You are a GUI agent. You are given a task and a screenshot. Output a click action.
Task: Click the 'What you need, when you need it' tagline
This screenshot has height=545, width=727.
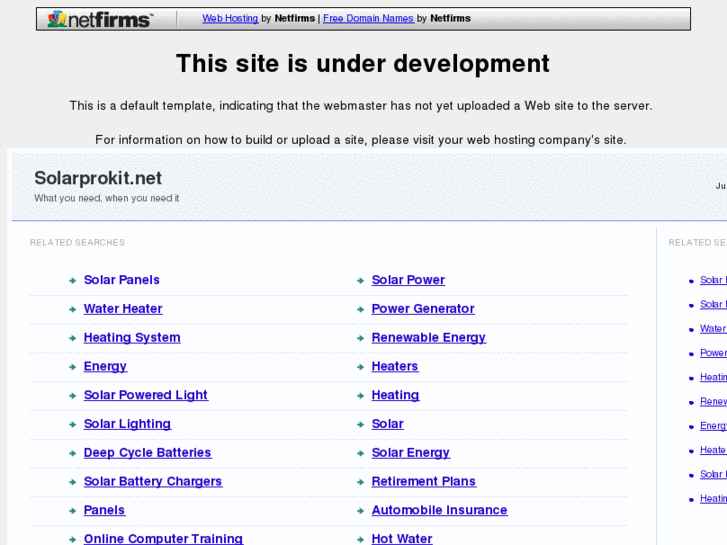[x=107, y=198]
